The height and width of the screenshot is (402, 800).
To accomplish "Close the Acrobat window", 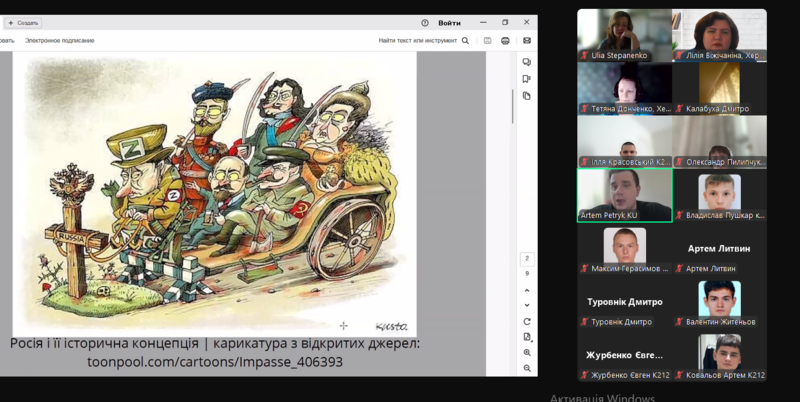I will pyautogui.click(x=527, y=22).
